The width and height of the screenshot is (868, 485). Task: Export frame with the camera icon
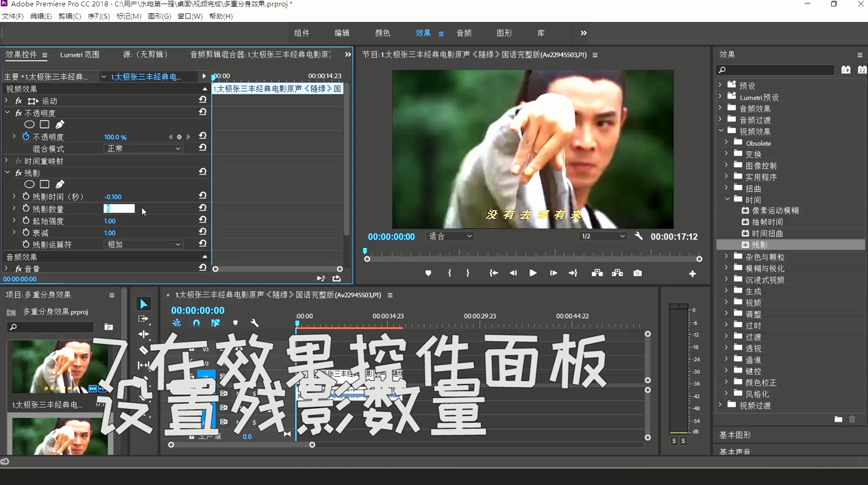(x=638, y=273)
